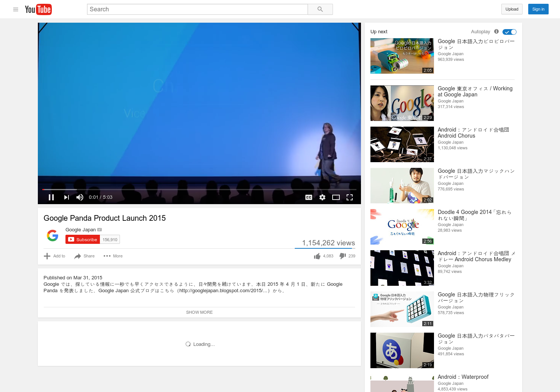Screen dimensions: 560x392
Task: Open 物理フリックバージョン video thumbnail
Action: coord(402,309)
